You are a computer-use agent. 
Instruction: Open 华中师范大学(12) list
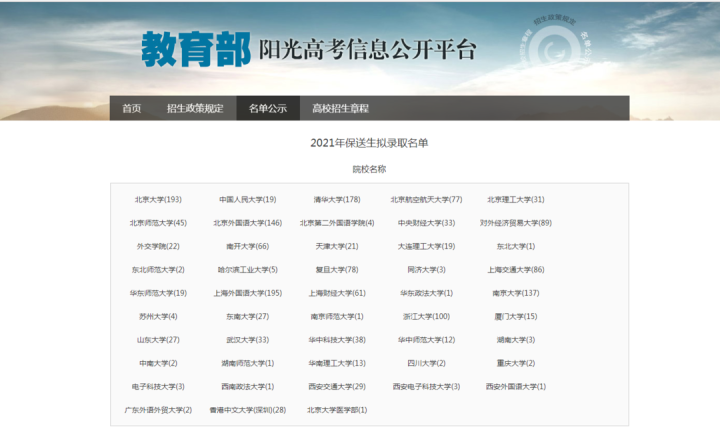pos(426,340)
